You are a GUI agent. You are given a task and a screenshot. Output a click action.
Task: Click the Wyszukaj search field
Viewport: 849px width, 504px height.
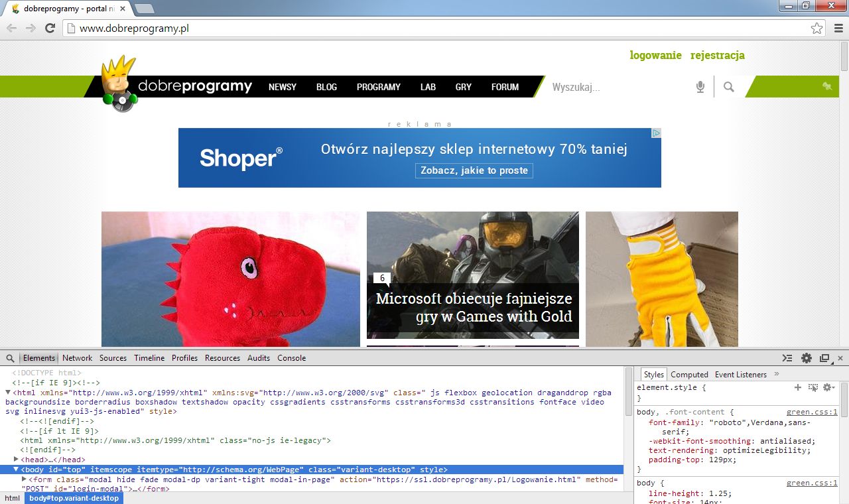pyautogui.click(x=617, y=87)
